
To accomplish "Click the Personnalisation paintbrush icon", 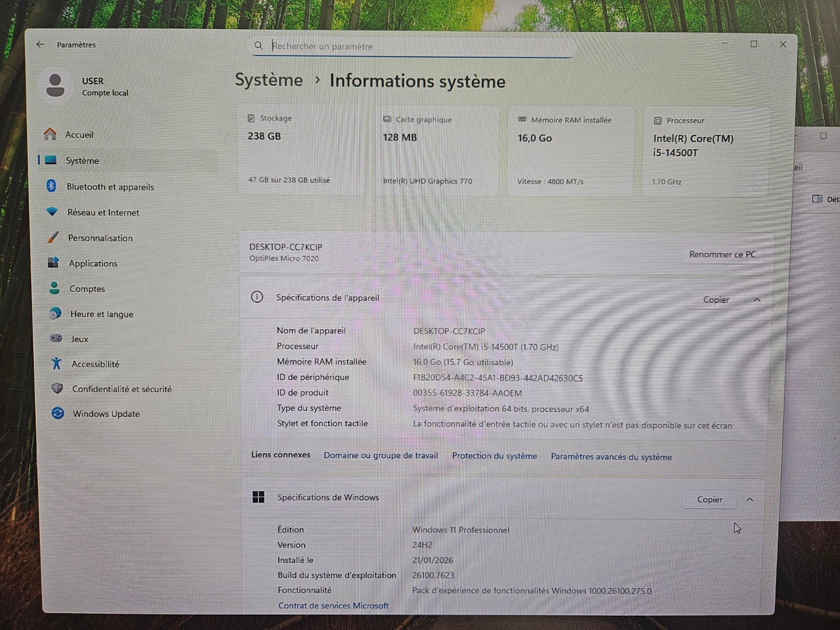I will pos(53,237).
